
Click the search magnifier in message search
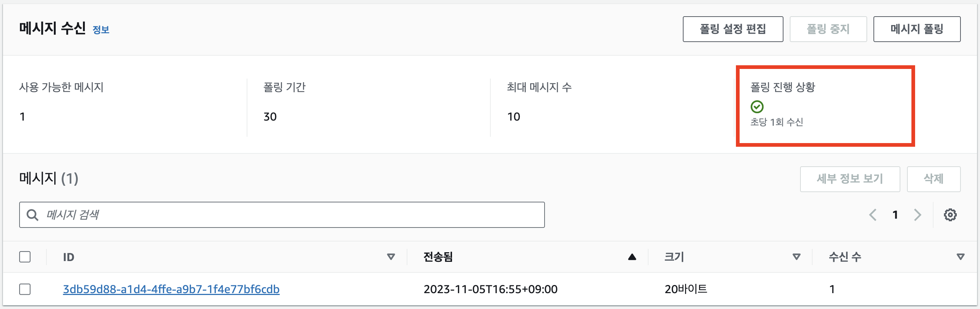(x=33, y=215)
